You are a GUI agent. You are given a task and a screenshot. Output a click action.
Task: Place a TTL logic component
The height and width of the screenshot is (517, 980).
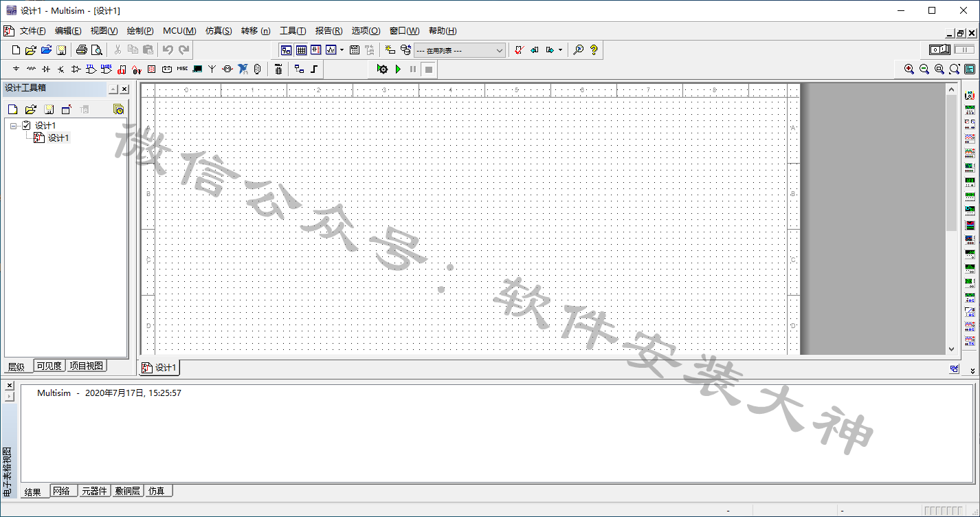[x=91, y=69]
